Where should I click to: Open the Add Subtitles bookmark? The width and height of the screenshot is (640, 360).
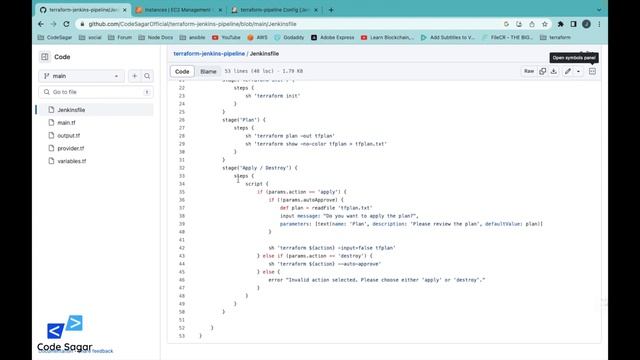pos(448,37)
